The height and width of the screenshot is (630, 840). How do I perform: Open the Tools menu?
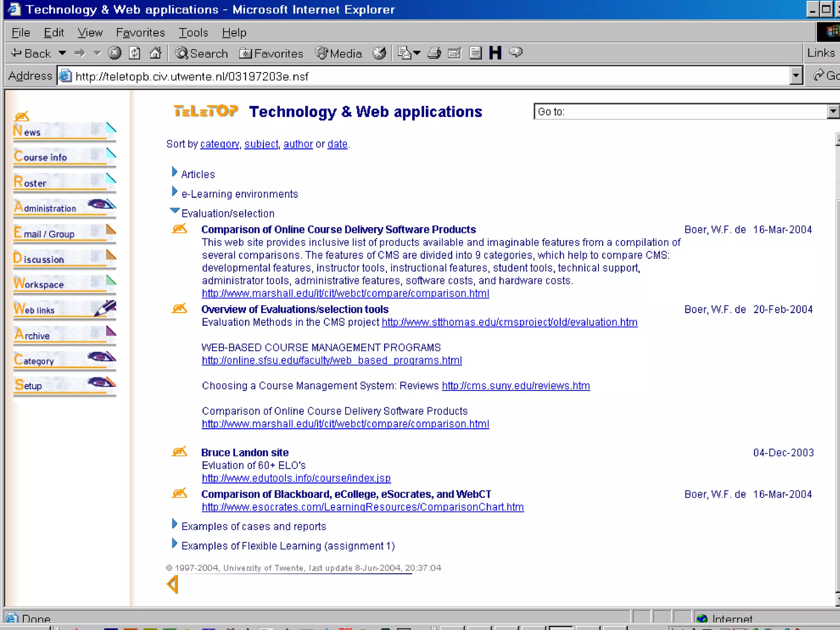tap(193, 32)
